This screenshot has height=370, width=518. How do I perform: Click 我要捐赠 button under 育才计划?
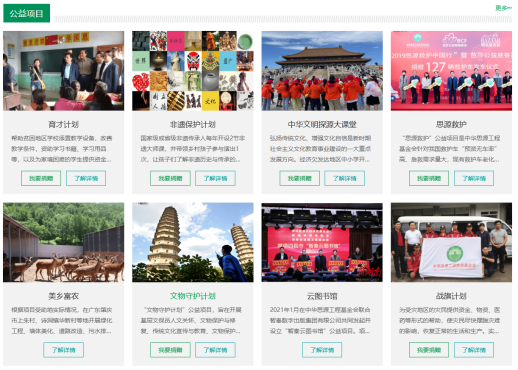tap(41, 178)
